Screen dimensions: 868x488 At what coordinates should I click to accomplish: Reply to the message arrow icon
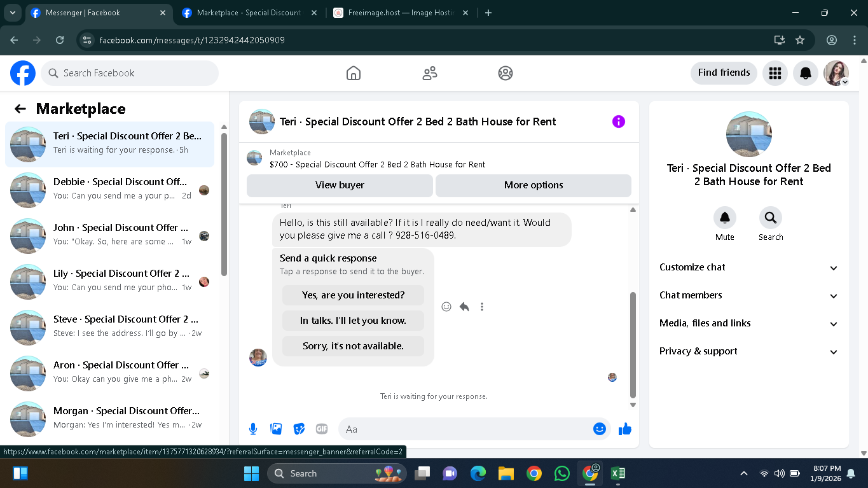pos(464,307)
